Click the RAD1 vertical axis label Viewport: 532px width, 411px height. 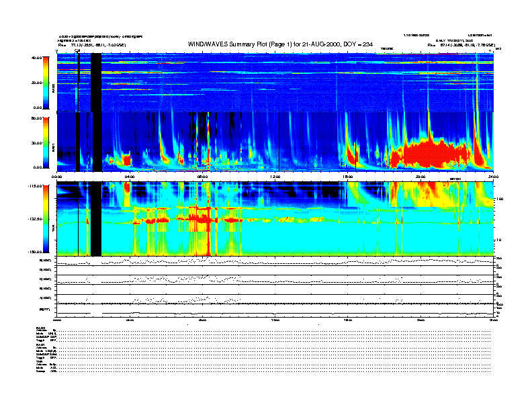click(53, 147)
